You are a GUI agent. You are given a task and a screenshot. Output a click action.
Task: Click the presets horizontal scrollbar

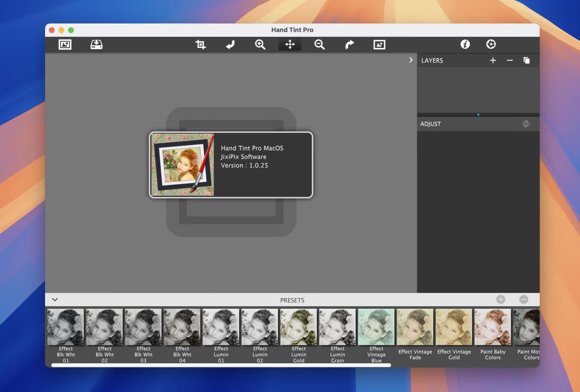pyautogui.click(x=221, y=365)
